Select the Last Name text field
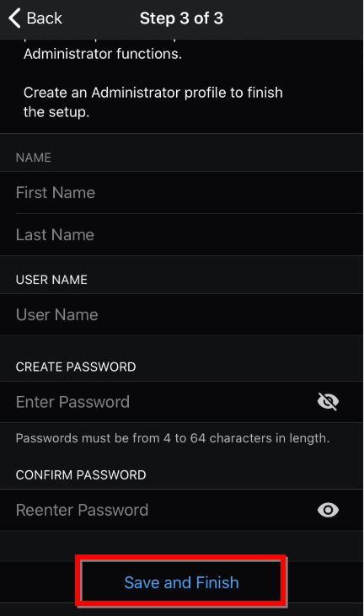The image size is (364, 616). [x=181, y=235]
